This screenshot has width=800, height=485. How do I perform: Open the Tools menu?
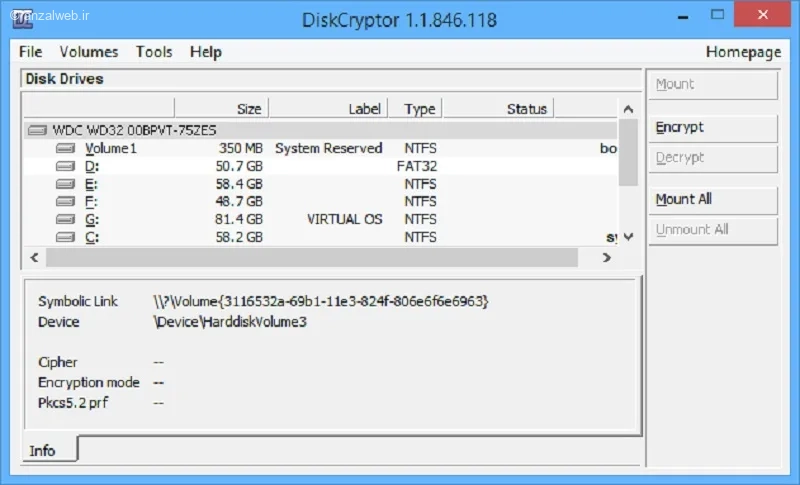(x=154, y=52)
